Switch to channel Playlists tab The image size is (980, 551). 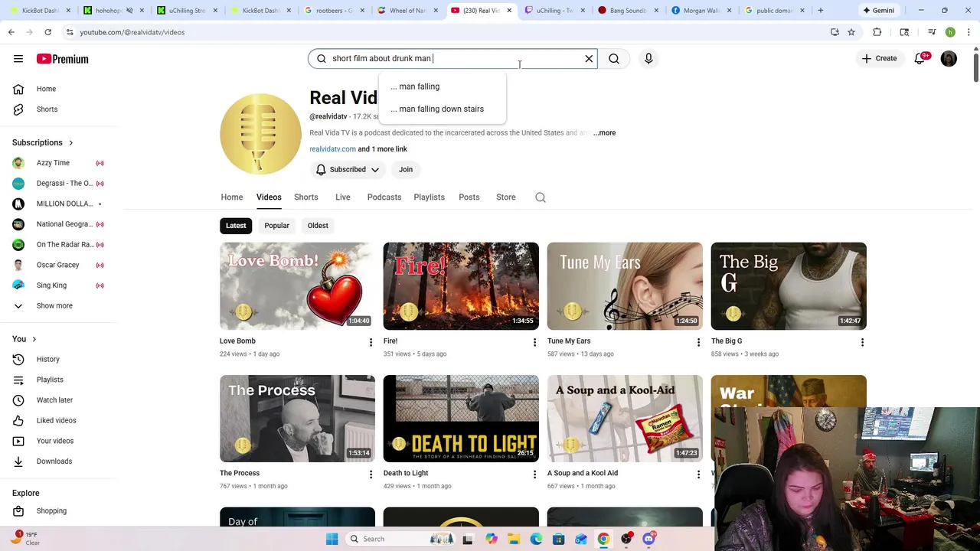tap(430, 197)
